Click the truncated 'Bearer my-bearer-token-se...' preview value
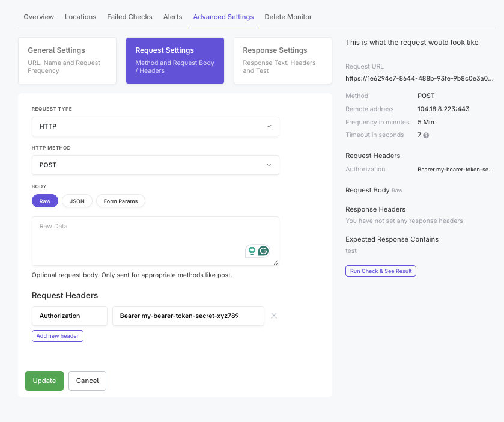The height and width of the screenshot is (422, 504). [x=455, y=170]
